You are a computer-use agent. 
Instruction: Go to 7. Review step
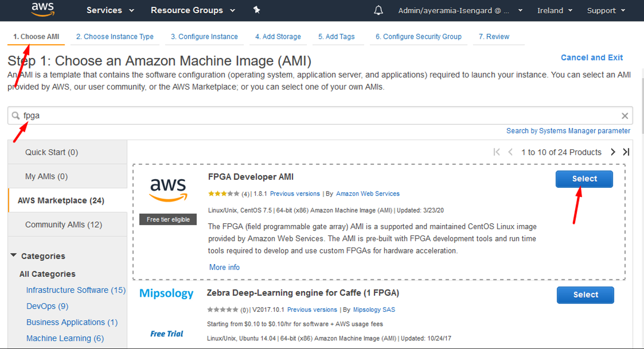click(494, 37)
